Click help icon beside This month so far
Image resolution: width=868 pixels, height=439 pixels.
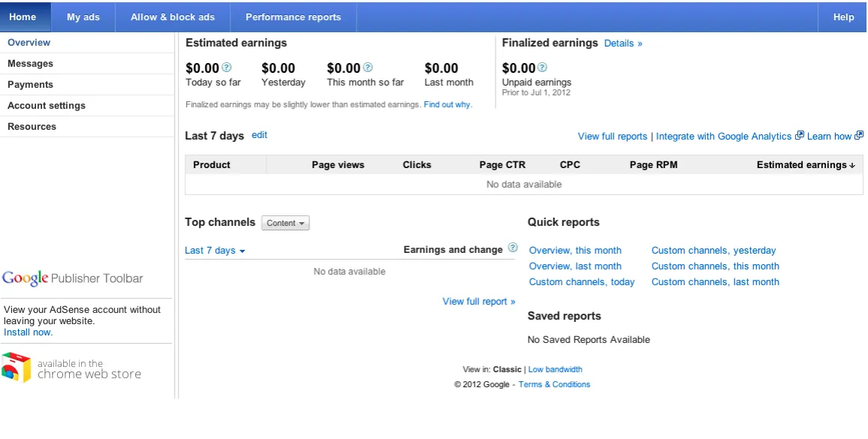point(368,68)
